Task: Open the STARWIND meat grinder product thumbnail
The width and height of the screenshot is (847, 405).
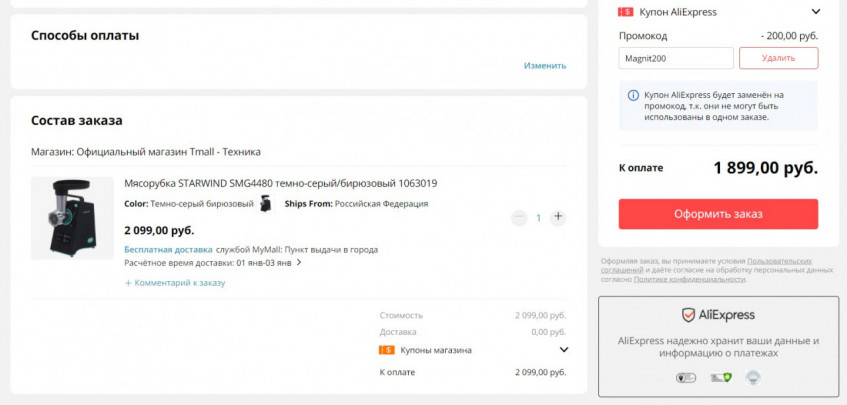Action: pyautogui.click(x=72, y=218)
